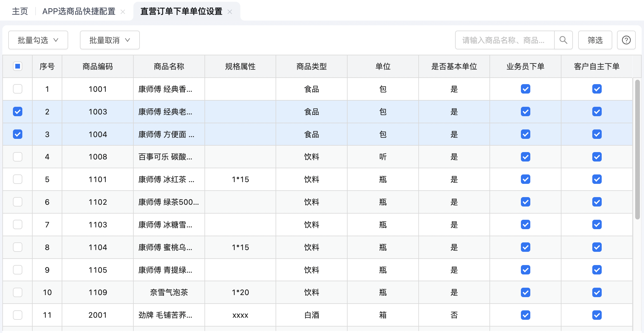Viewport: 644px width, 333px height.
Task: Open the 批量勾选 dropdown
Action: [x=38, y=40]
